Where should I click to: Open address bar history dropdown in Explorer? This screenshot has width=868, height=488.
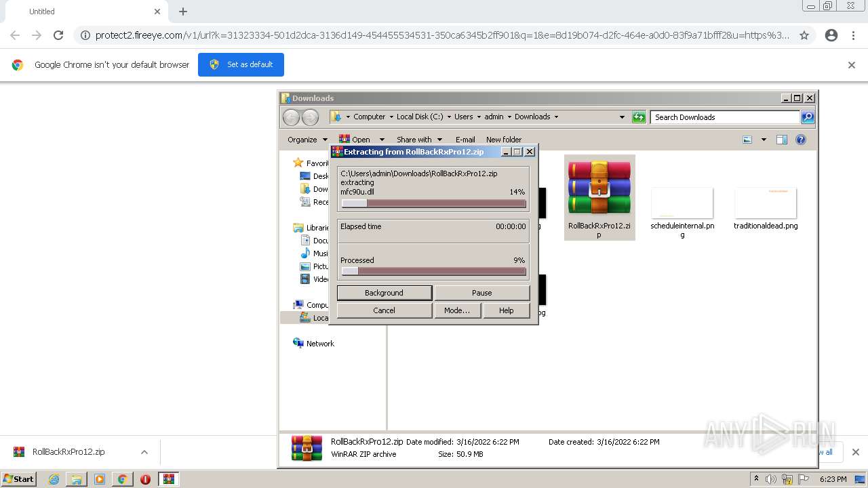(622, 117)
